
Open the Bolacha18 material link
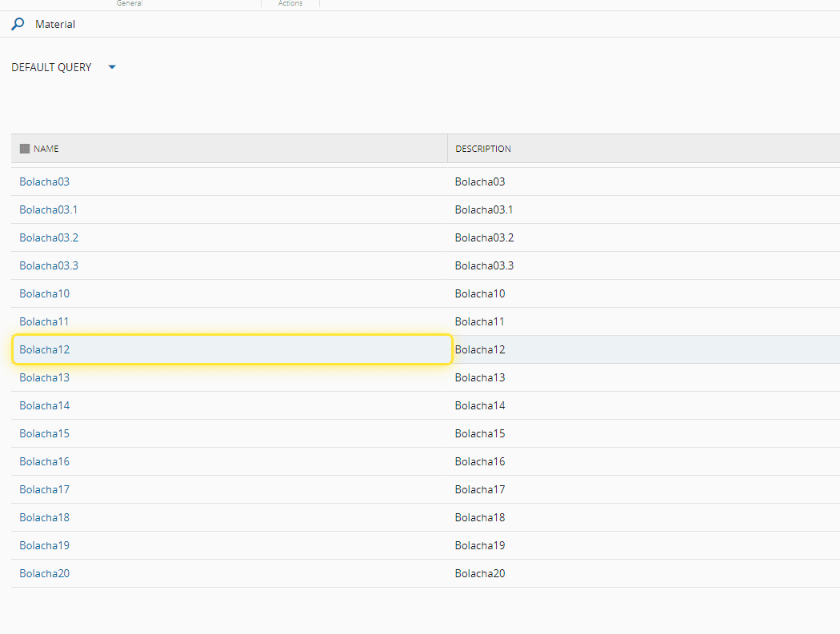(x=45, y=517)
